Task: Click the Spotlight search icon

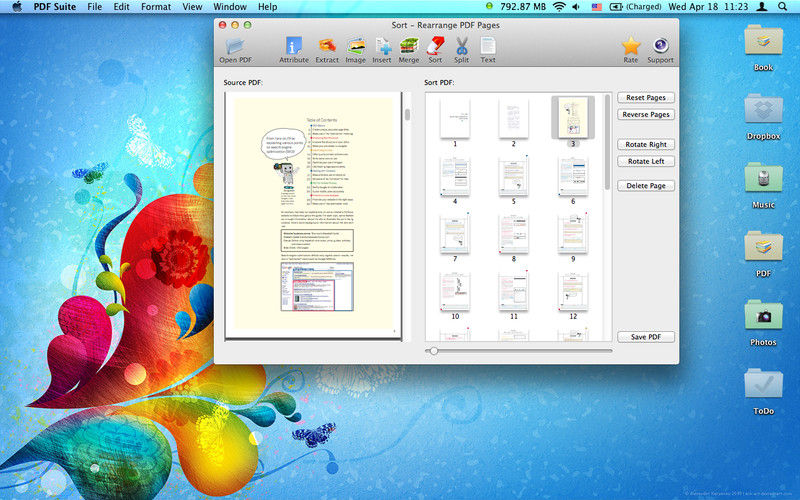Action: tap(782, 7)
